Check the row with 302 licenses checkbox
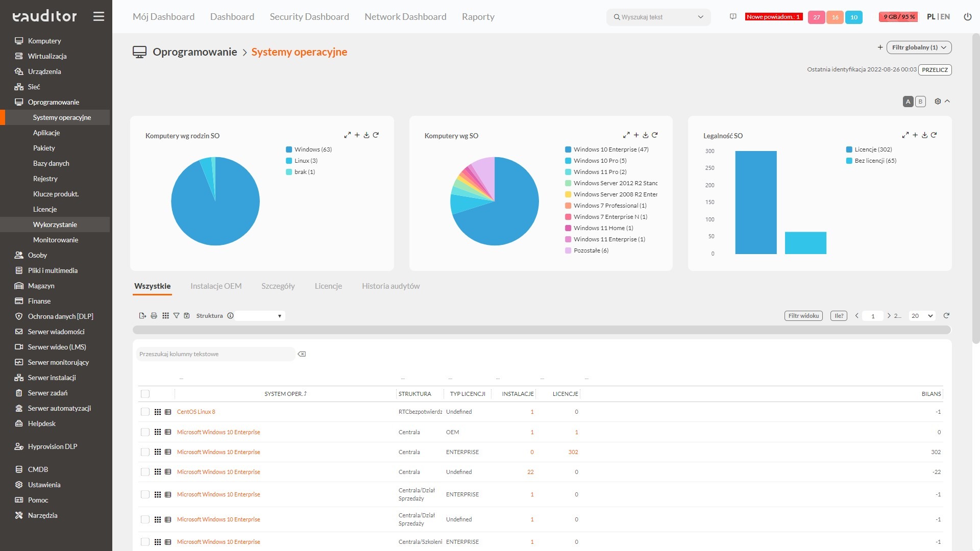Viewport: 980px width, 551px height. pos(145,452)
